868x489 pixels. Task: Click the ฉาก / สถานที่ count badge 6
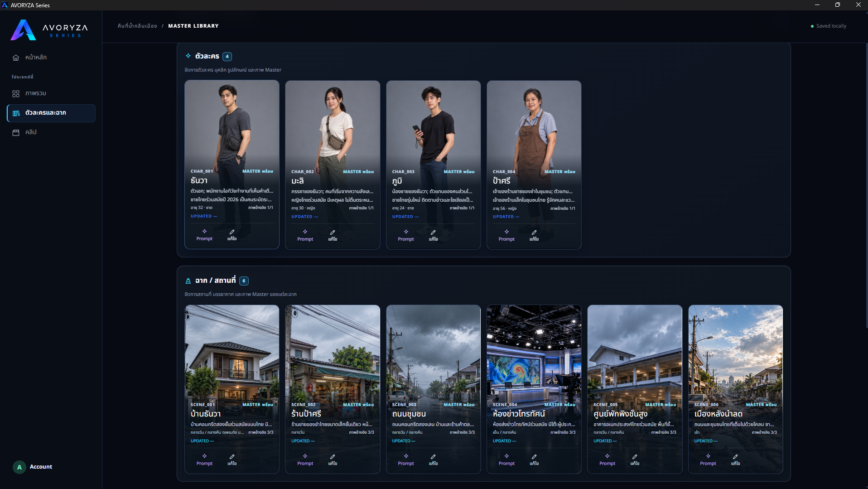pos(244,281)
